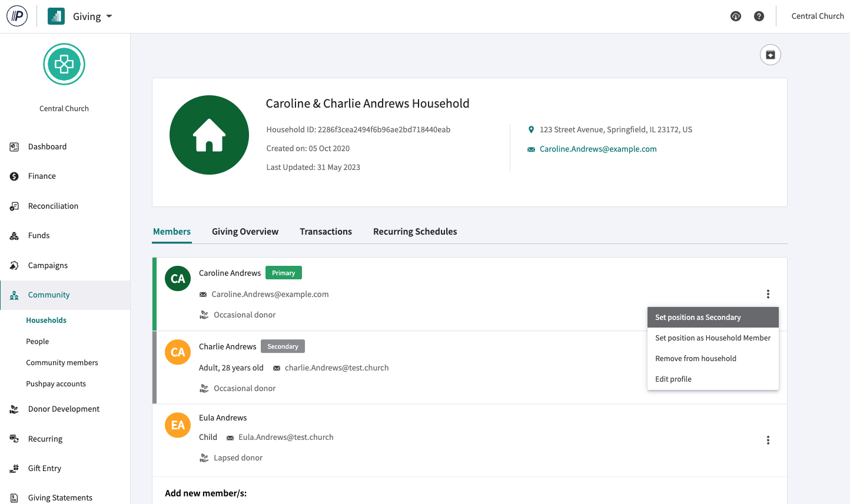This screenshot has height=504, width=850.
Task: Click the archive household icon button
Action: [770, 55]
